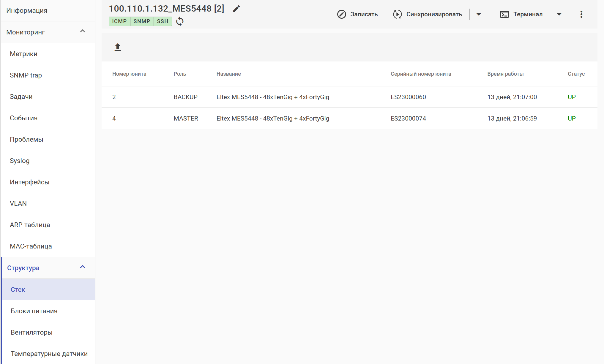Open the Метрики menu item
The height and width of the screenshot is (364, 604).
23,54
